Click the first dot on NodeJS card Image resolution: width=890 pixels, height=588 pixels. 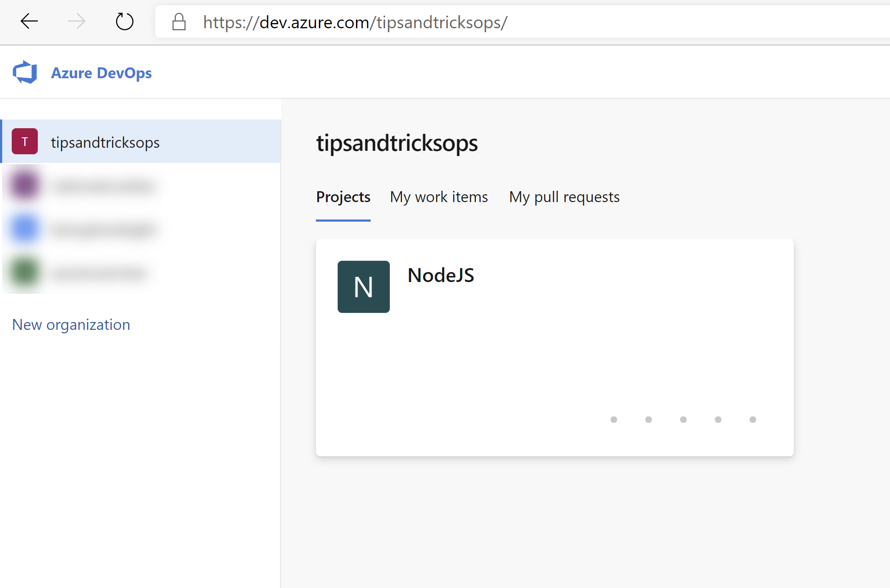(x=614, y=419)
